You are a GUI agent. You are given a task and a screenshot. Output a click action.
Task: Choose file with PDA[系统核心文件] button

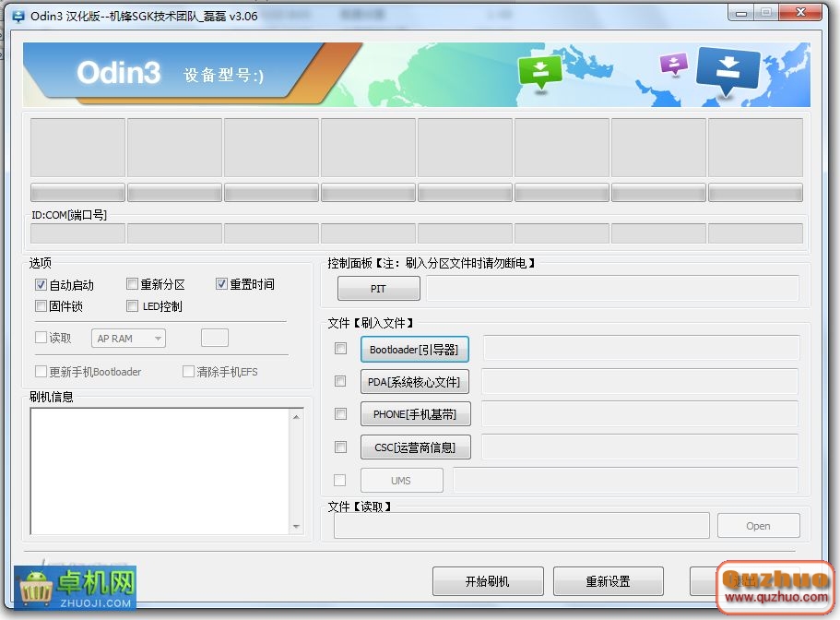[x=415, y=382]
